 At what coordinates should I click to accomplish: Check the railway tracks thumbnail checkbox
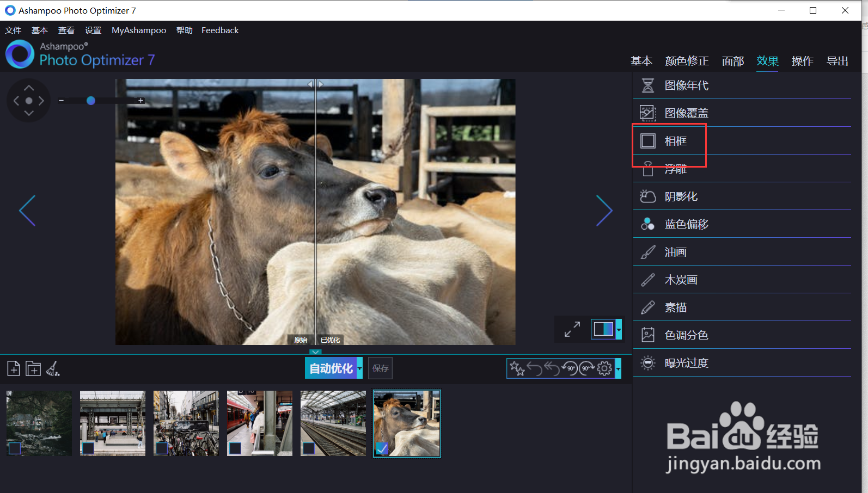pyautogui.click(x=309, y=448)
